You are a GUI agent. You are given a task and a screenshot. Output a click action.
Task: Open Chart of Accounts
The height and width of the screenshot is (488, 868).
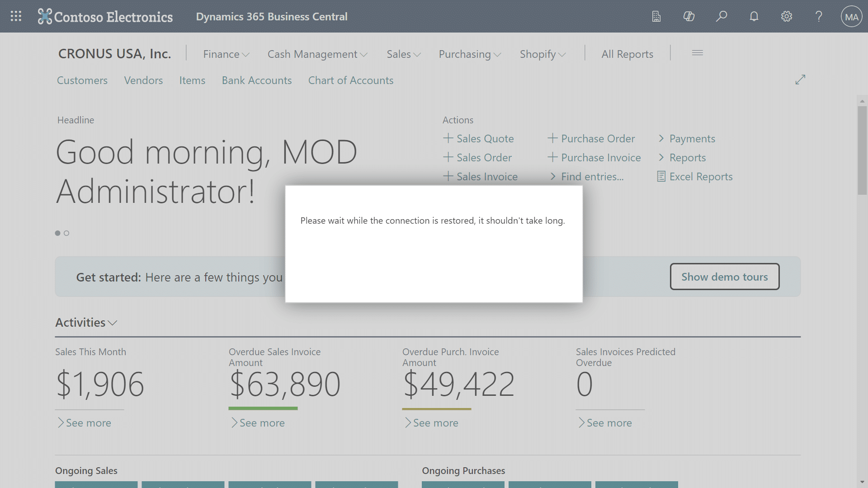[x=351, y=80]
